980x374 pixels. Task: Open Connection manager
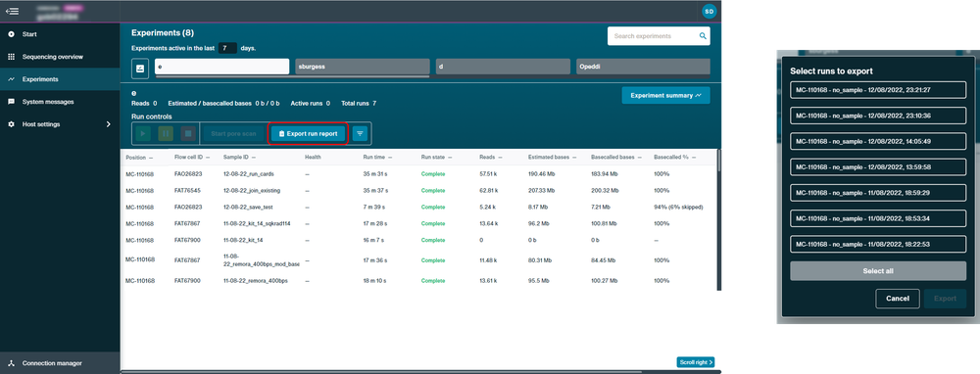60,363
